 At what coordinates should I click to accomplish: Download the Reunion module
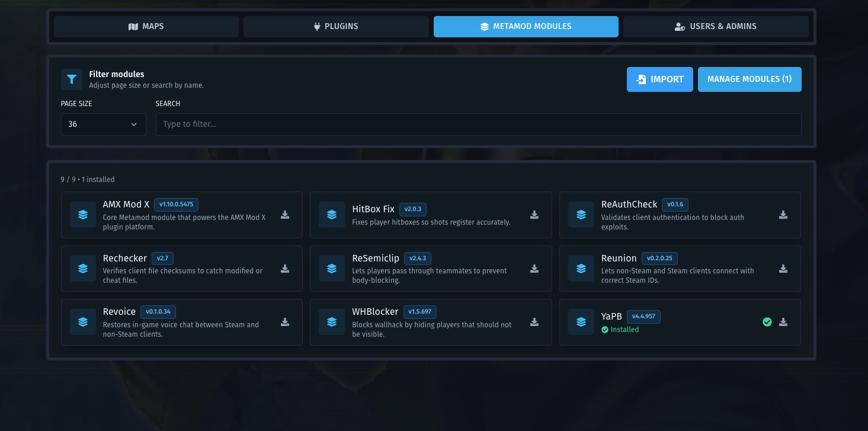pos(783,269)
